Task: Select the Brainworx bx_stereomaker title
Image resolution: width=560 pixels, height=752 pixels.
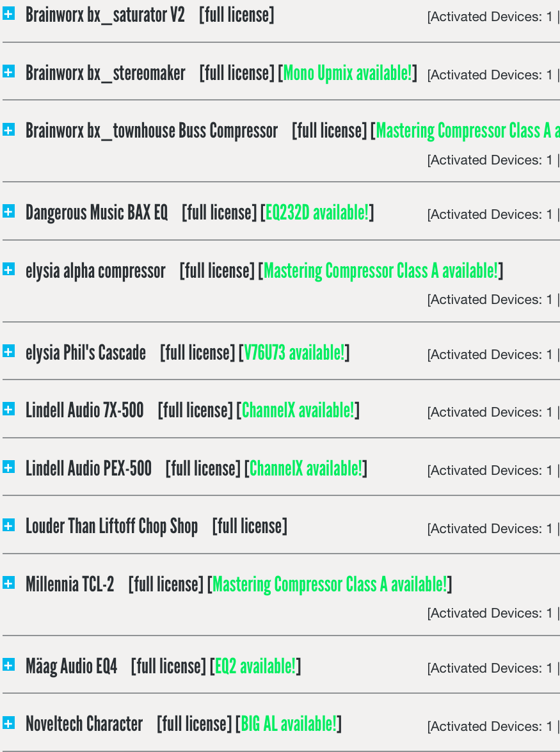Action: pos(106,74)
